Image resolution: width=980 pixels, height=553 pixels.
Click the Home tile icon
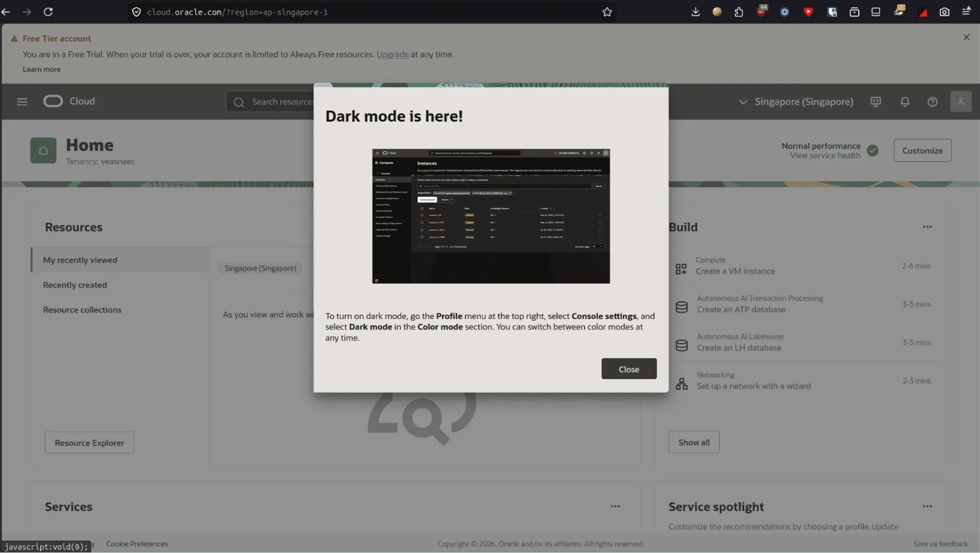(x=43, y=151)
